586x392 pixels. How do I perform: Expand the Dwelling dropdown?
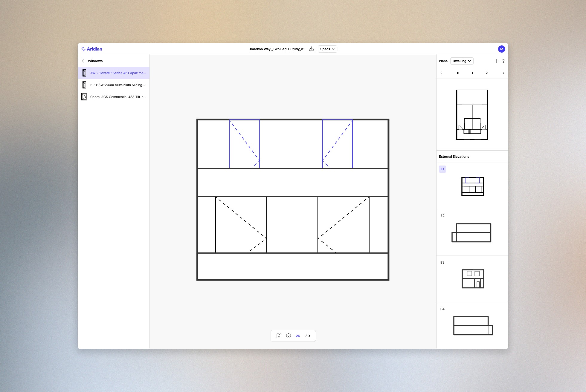click(462, 61)
